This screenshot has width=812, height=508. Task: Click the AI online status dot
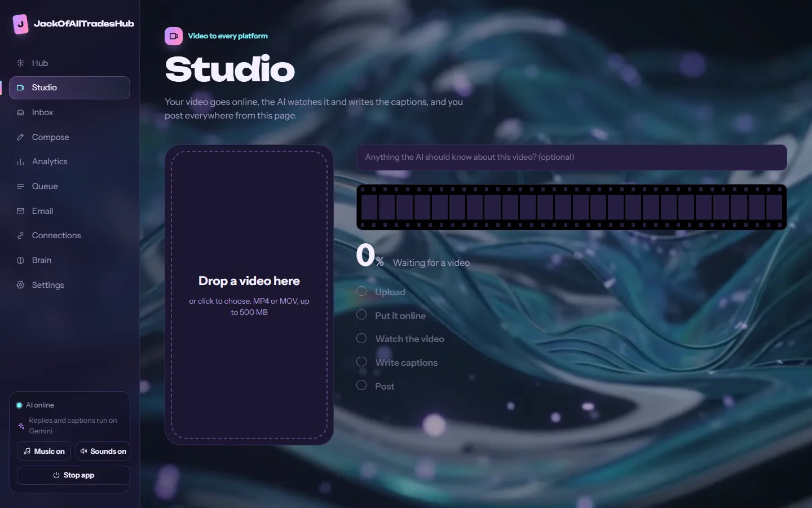(x=19, y=405)
